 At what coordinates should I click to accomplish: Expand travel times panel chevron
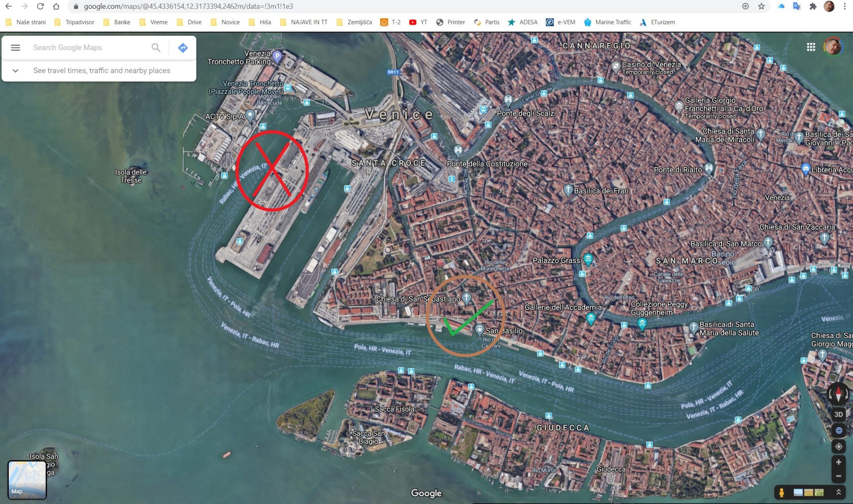[x=15, y=70]
